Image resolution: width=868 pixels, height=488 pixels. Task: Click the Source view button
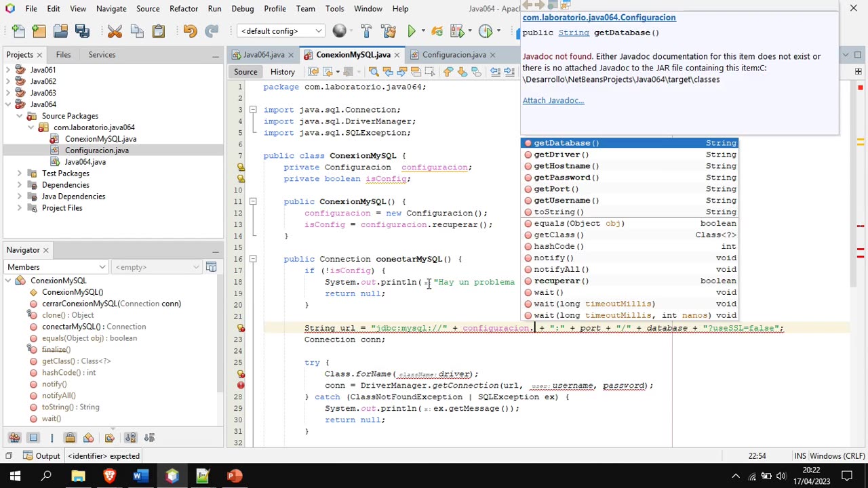click(x=245, y=72)
